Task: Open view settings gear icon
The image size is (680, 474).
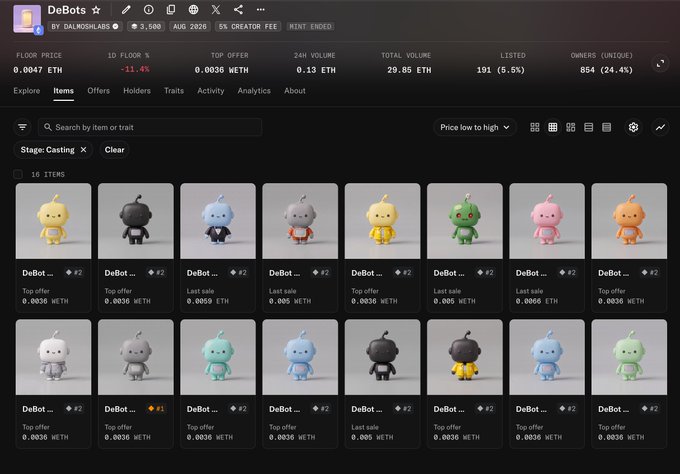Action: tap(633, 127)
